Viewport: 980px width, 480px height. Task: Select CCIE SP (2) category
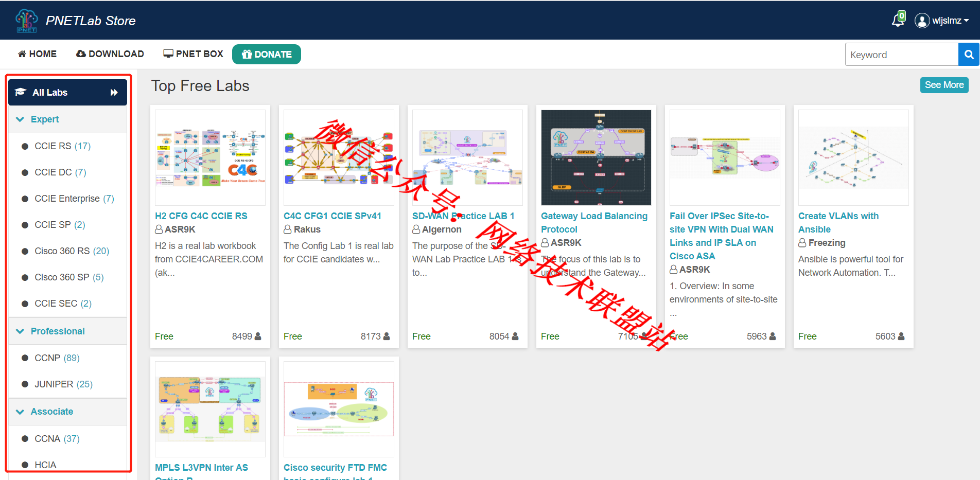click(60, 225)
